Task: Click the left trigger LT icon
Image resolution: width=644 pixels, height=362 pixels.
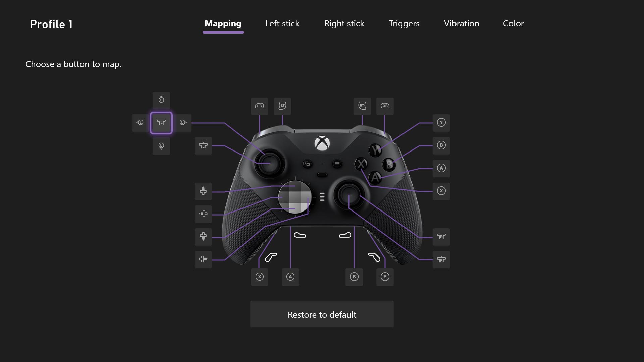Action: 282,105
